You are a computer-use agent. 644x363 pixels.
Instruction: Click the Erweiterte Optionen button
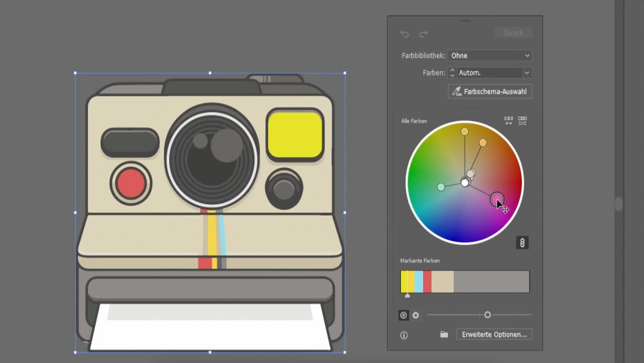pos(494,334)
